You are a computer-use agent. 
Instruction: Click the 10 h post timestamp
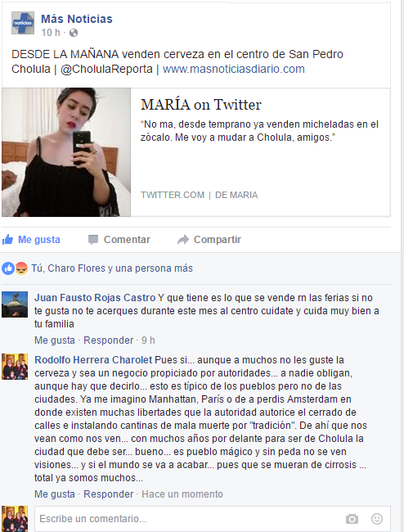tap(51, 33)
